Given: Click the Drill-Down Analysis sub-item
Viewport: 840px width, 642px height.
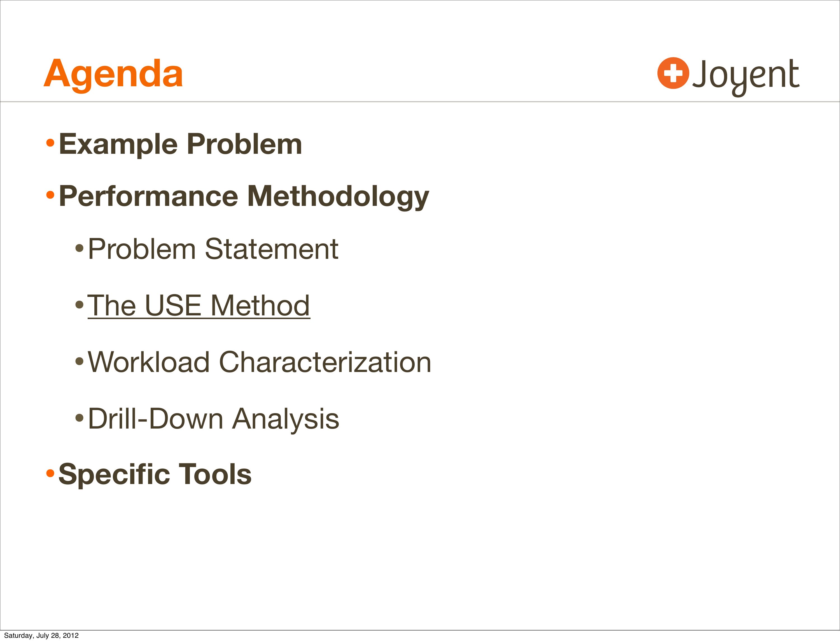Looking at the screenshot, I should click(x=214, y=418).
